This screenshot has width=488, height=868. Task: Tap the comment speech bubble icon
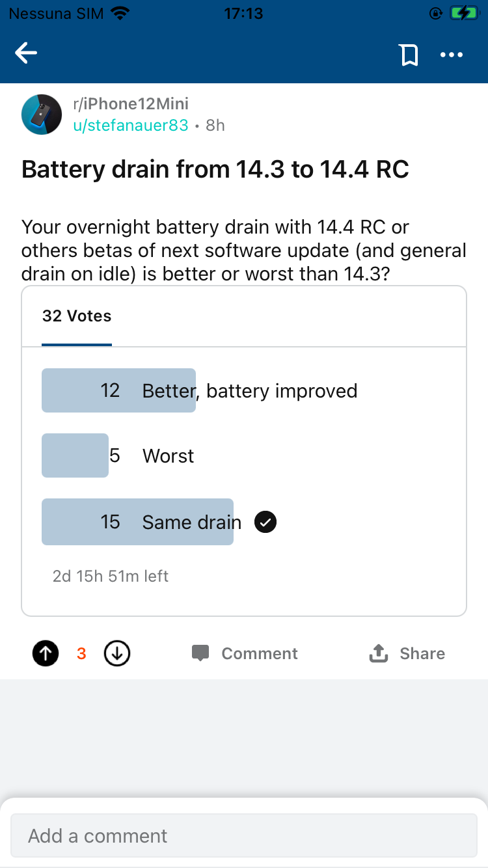click(200, 653)
